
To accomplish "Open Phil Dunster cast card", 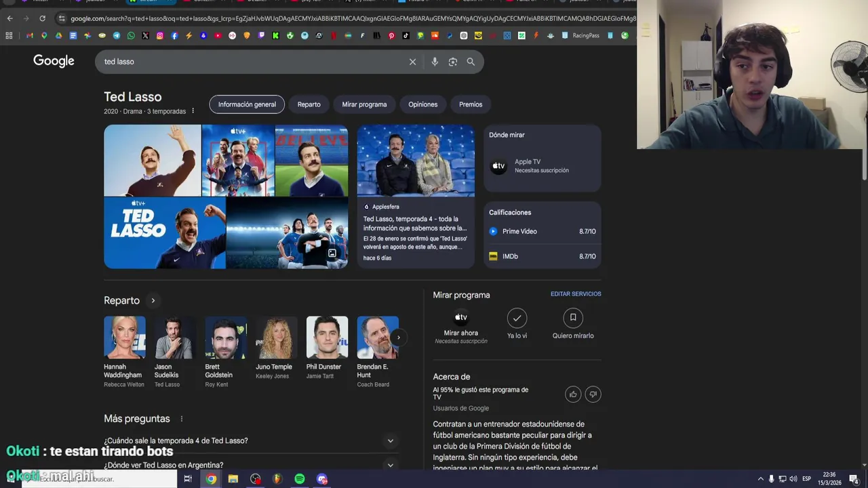I will coord(327,348).
